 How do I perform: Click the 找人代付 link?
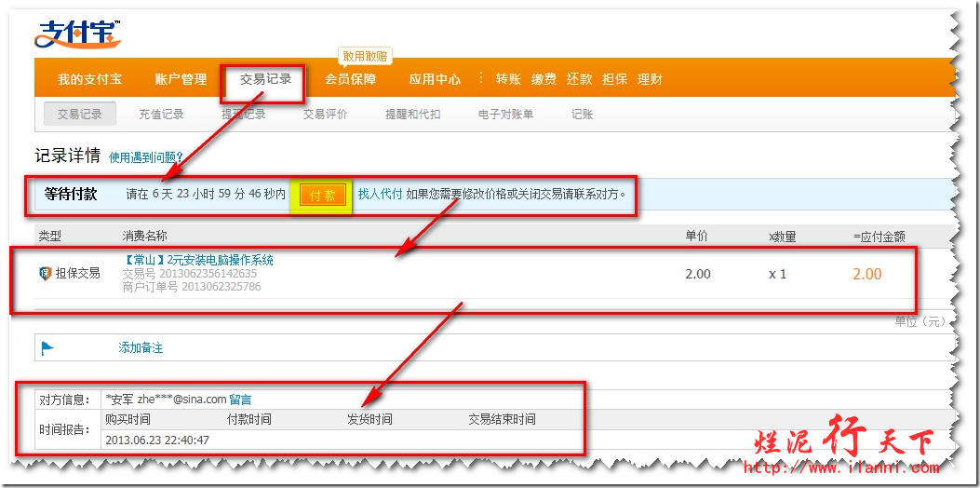380,194
